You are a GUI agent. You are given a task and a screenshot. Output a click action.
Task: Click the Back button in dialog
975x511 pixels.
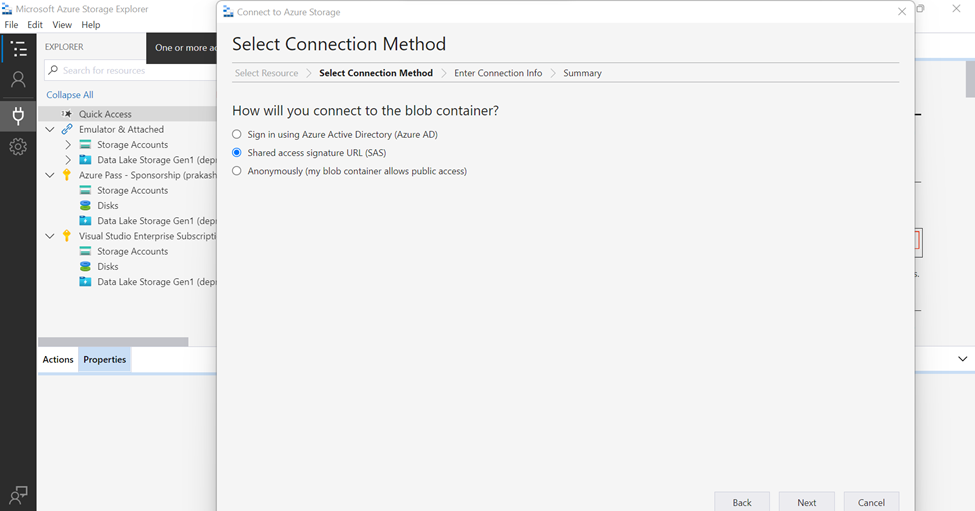click(742, 502)
